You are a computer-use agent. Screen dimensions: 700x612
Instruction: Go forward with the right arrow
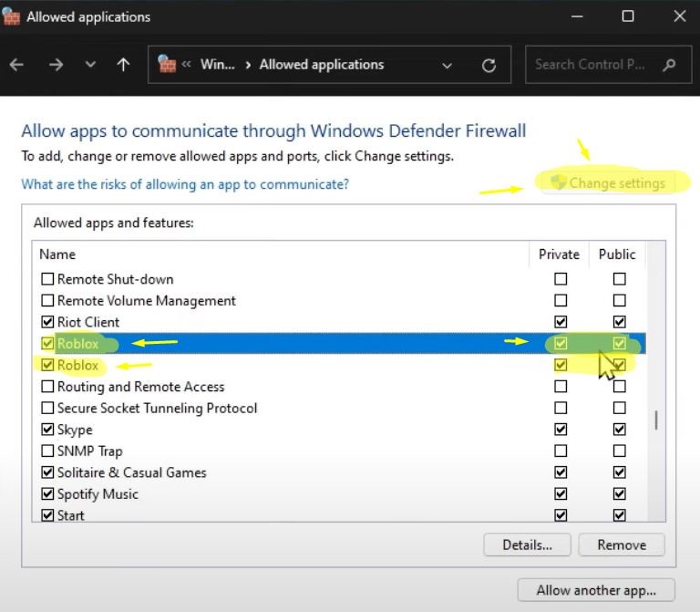pos(56,65)
